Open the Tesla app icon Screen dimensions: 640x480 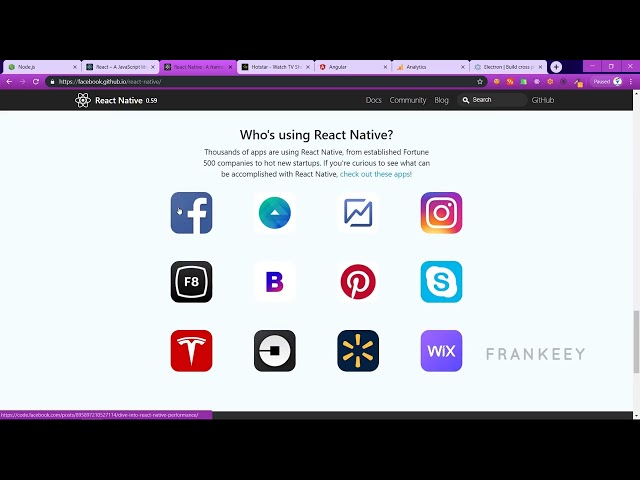tap(191, 351)
